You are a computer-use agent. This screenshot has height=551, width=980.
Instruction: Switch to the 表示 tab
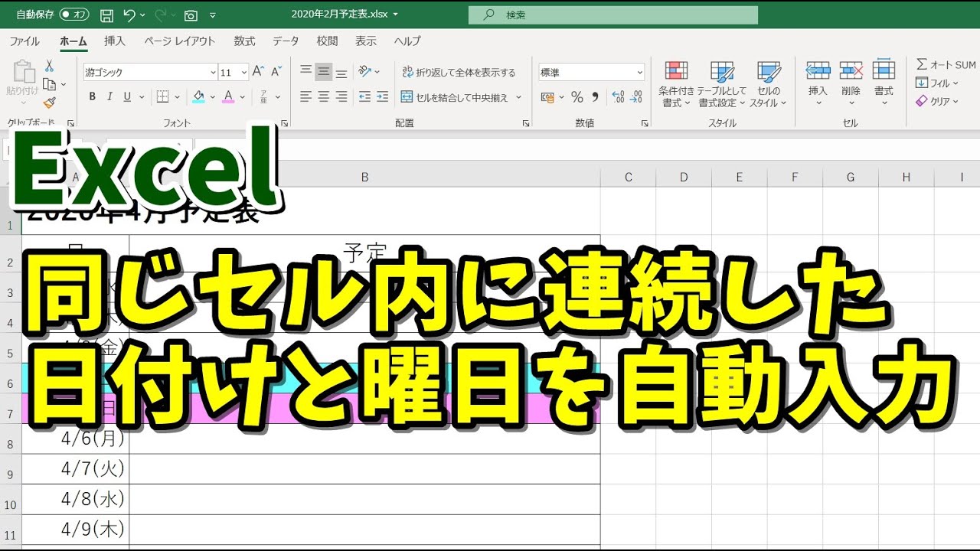click(366, 41)
